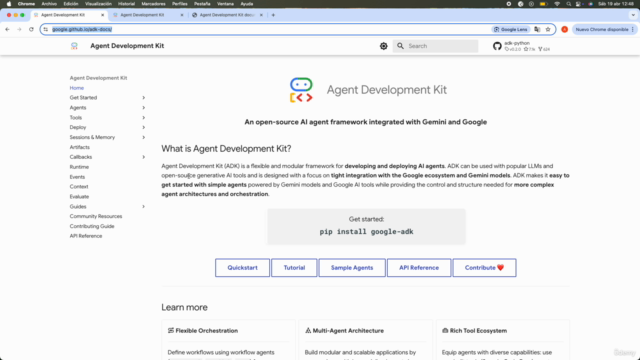Open the site info icon in address bar
640x360 pixels.
click(x=46, y=29)
